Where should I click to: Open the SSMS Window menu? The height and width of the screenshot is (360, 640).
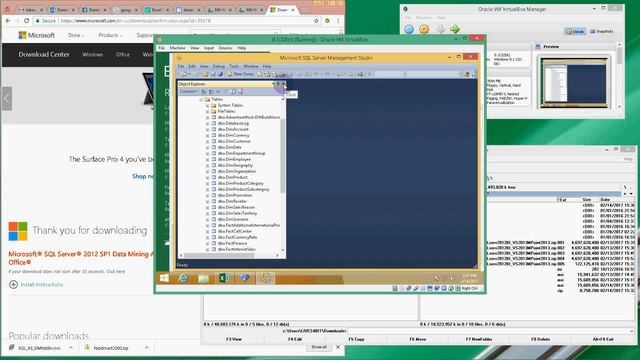(251, 66)
